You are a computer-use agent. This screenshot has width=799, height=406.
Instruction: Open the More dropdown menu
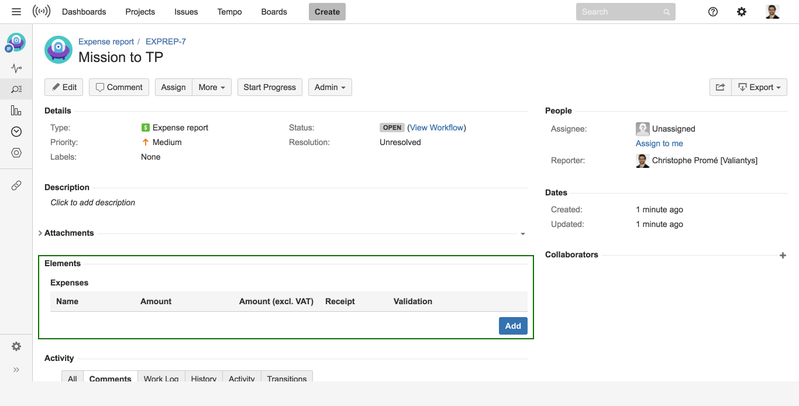(211, 87)
